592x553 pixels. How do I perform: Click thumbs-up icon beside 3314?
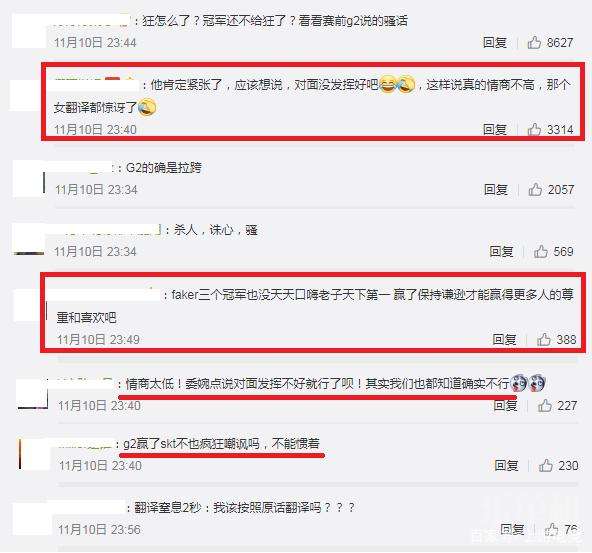pos(534,129)
